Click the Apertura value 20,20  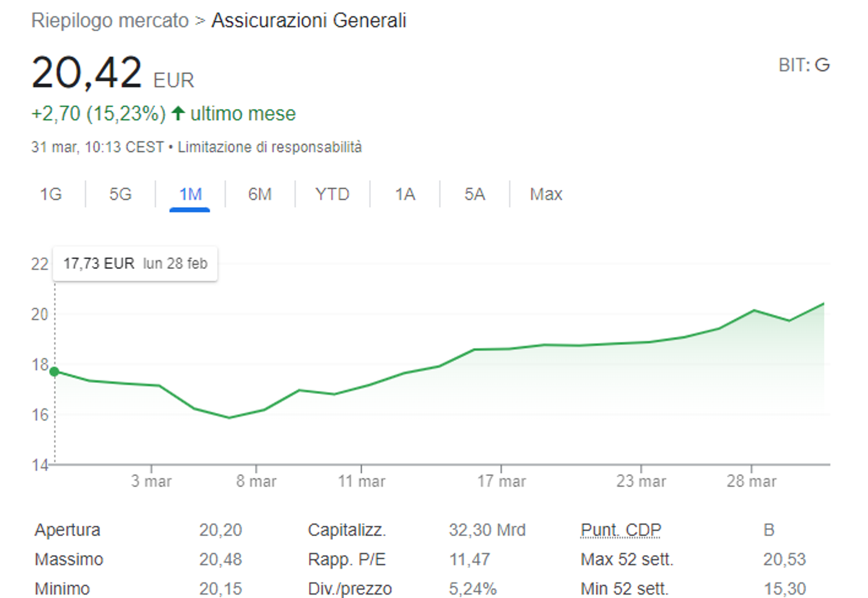(x=220, y=530)
